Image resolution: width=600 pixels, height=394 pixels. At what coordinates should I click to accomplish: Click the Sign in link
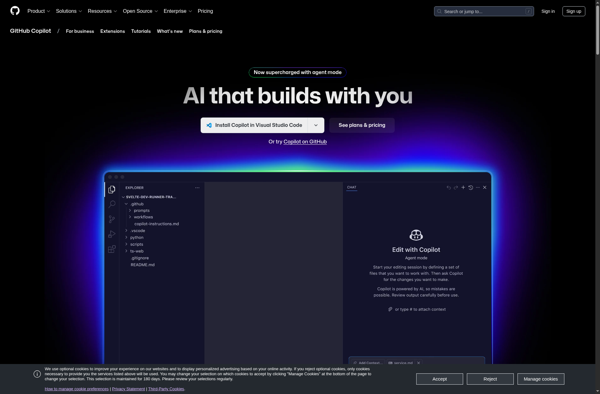click(x=548, y=11)
